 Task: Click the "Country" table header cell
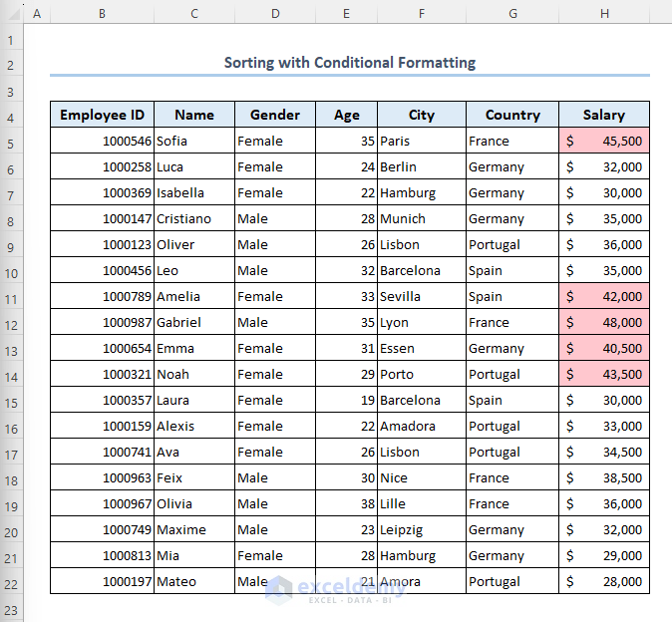click(x=512, y=115)
